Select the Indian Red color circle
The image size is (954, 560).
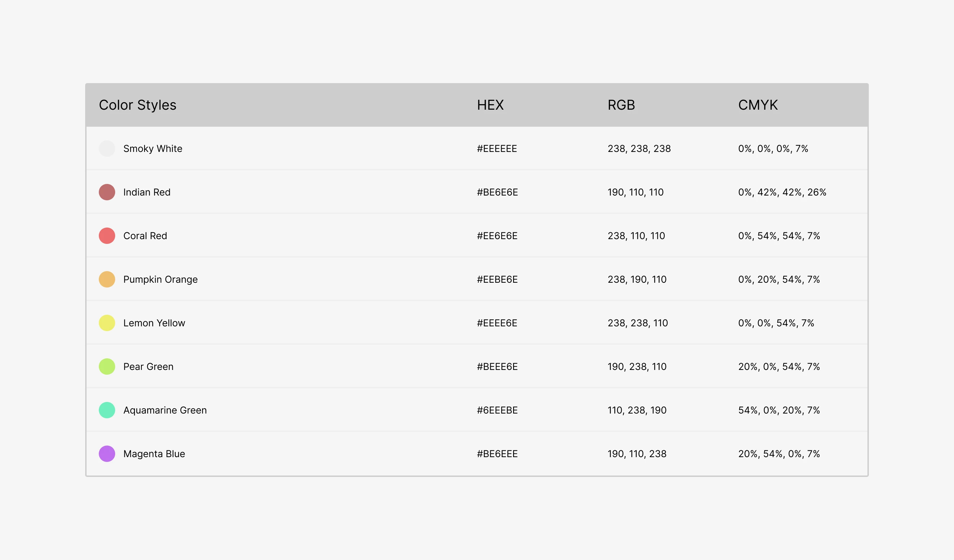coord(107,192)
